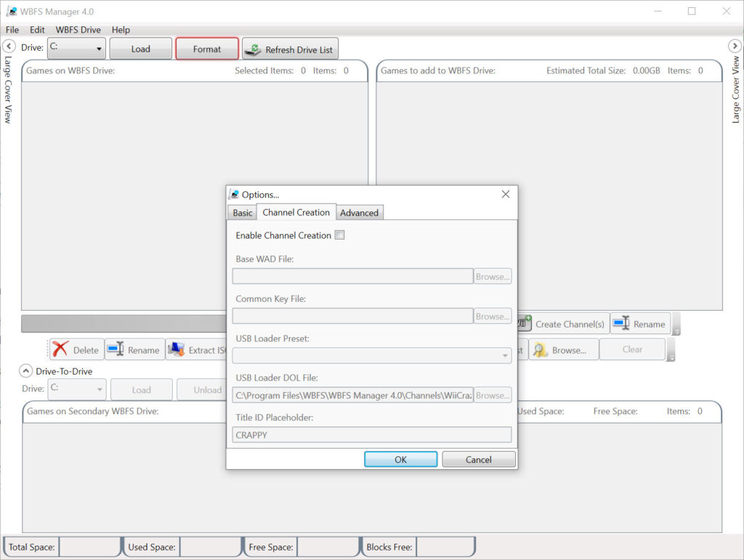This screenshot has height=560, width=744.
Task: Click 'Games on Secondary WBFS Drive:' header
Action: pos(92,410)
